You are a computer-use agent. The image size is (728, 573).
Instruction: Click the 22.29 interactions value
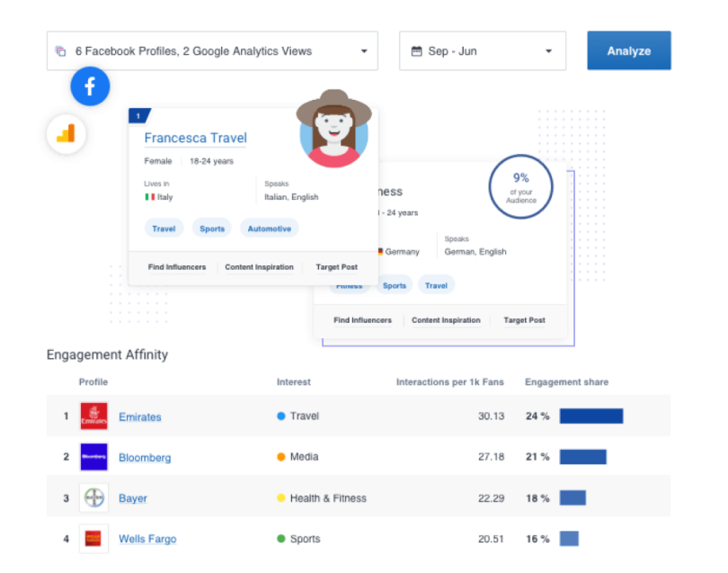pos(492,498)
